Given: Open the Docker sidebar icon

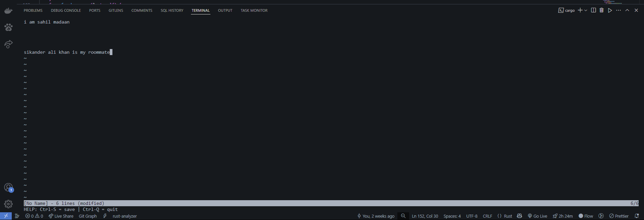Looking at the screenshot, I should tap(8, 11).
